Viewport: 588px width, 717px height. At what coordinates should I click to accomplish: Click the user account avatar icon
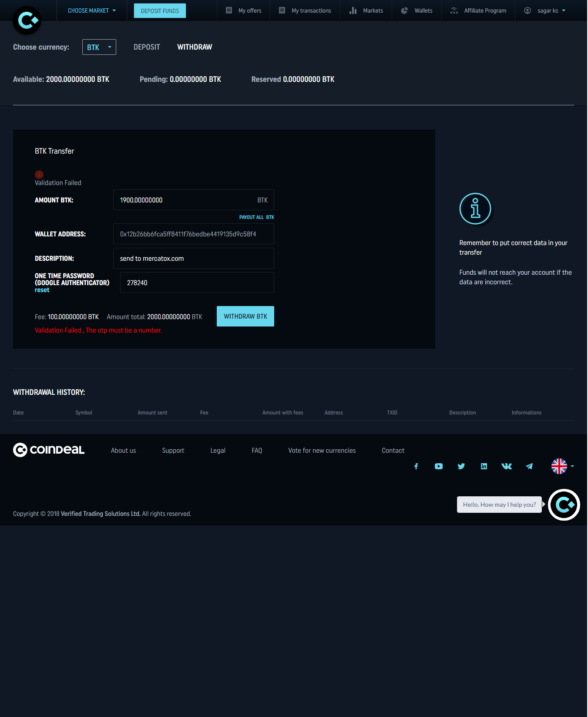coord(528,10)
